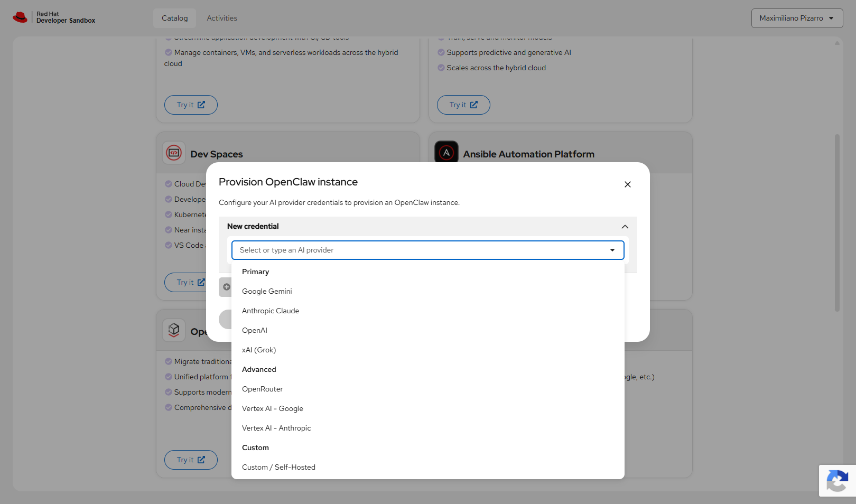Click the plus icon add credential button
This screenshot has width=856, height=504.
226,287
